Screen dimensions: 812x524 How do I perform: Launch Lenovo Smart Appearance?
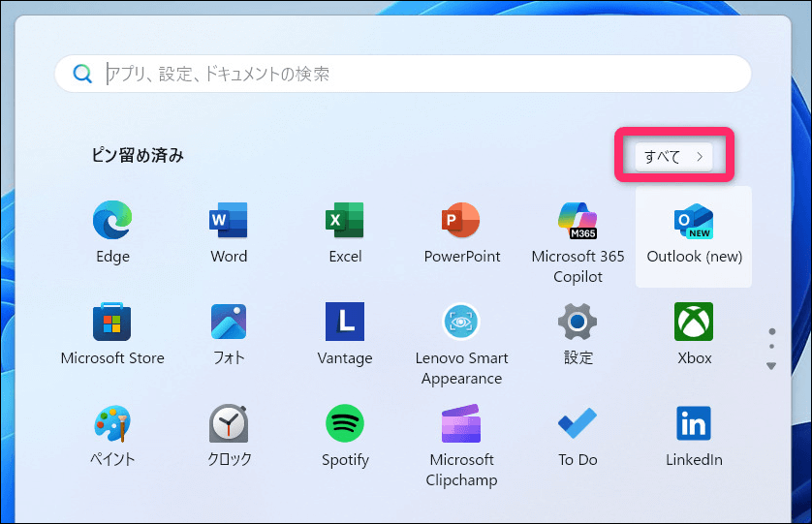[x=461, y=323]
